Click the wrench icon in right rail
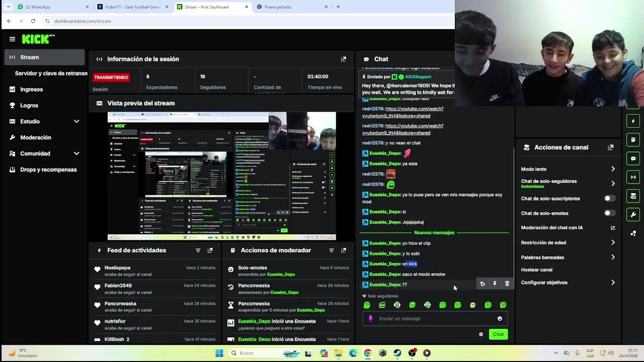 point(633,214)
